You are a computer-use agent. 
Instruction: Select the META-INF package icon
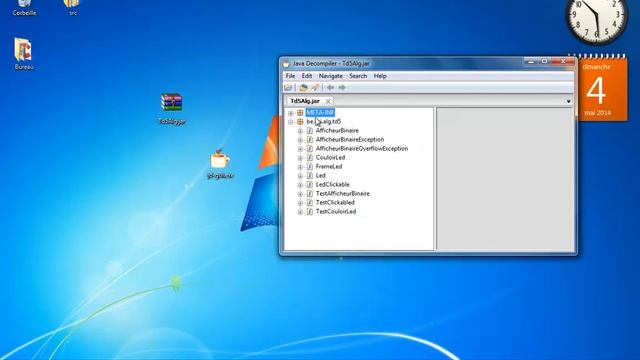pos(300,113)
